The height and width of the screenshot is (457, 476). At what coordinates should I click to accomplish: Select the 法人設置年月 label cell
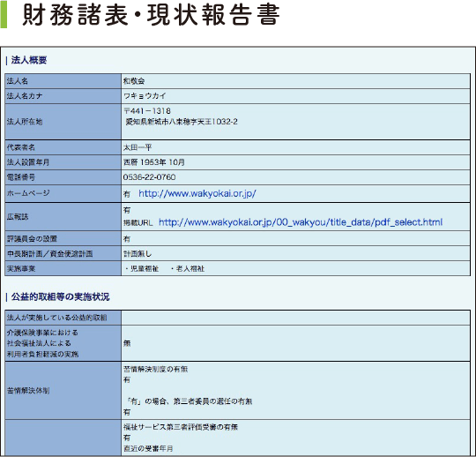63,162
